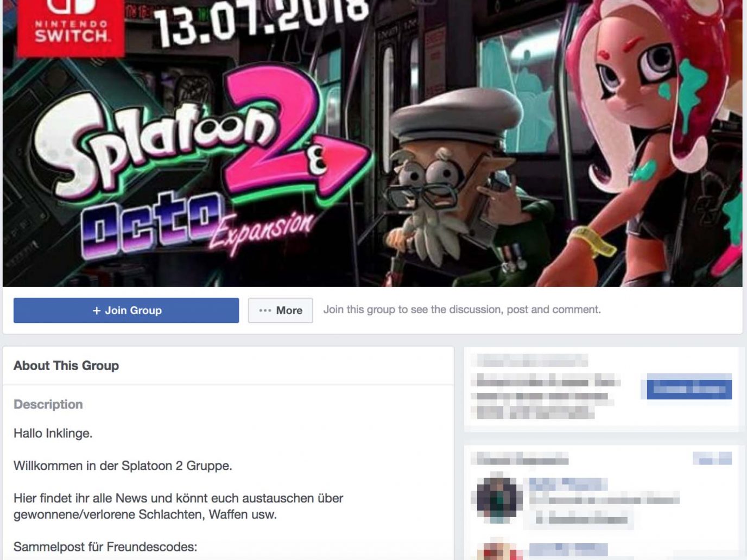This screenshot has height=560, width=747.
Task: Click the Nintendo Switch logo on cover
Action: coord(71,27)
